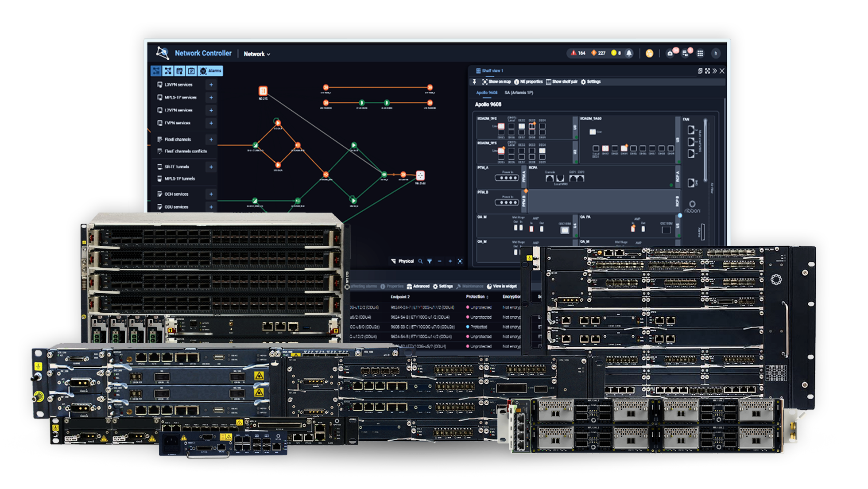868x489 pixels.
Task: Click the Protected status cell
Action: (x=477, y=327)
